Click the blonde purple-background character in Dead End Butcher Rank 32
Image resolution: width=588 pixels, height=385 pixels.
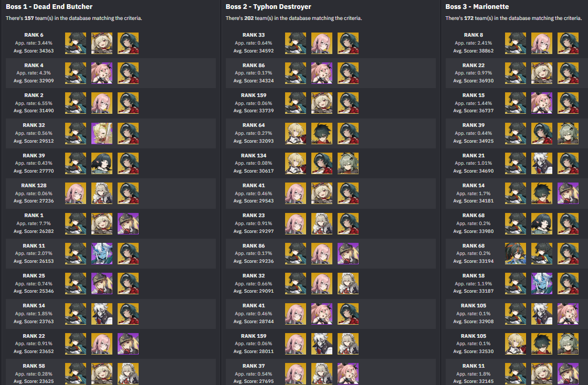pyautogui.click(x=102, y=133)
